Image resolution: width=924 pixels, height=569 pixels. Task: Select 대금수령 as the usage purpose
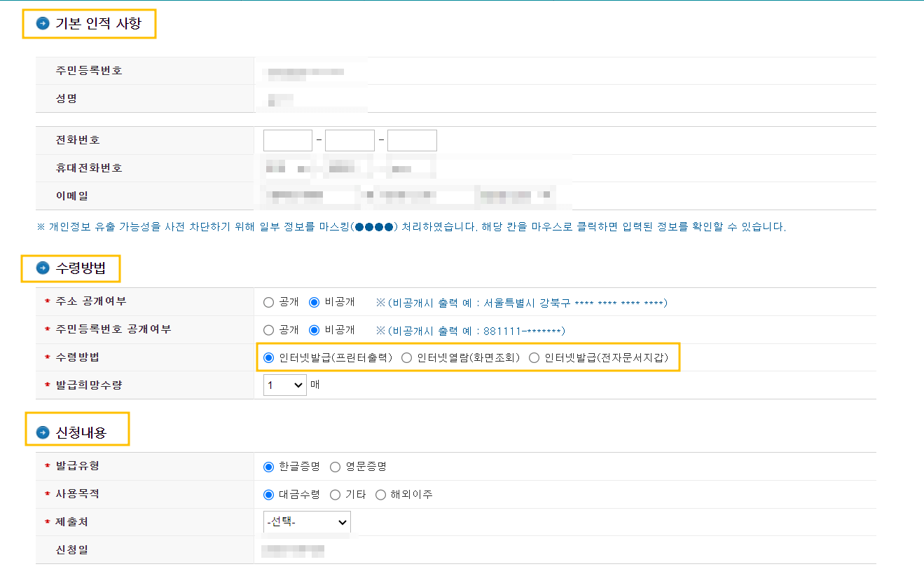coord(268,494)
